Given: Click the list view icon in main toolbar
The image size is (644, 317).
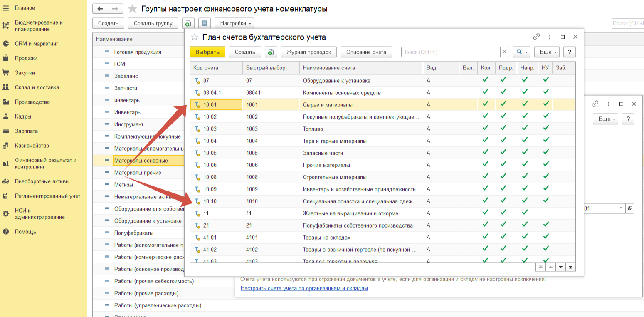Looking at the screenshot, I should (204, 23).
